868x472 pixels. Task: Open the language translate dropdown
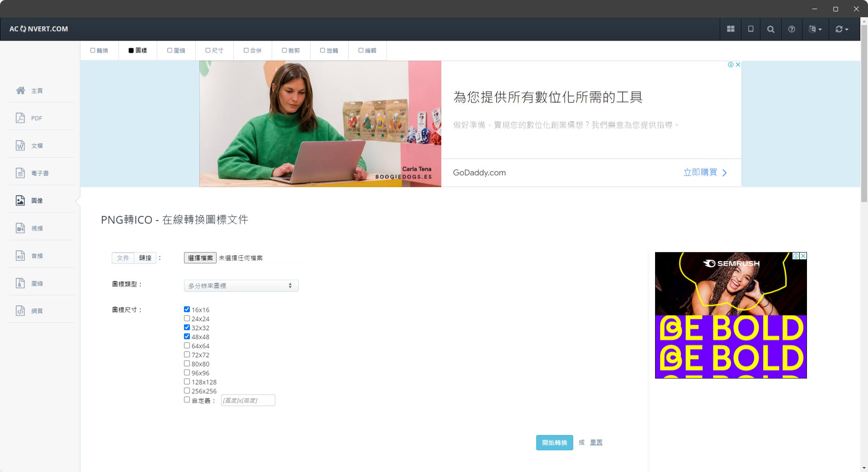816,29
